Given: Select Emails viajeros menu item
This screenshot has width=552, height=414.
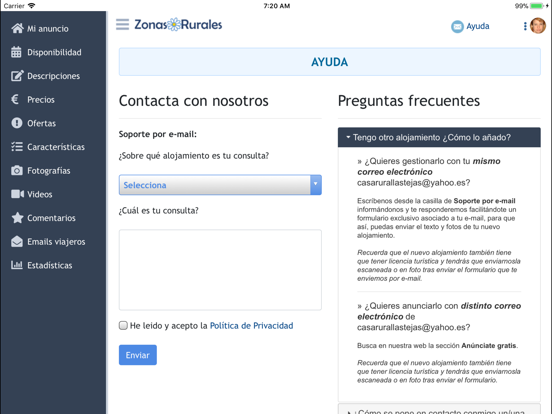Looking at the screenshot, I should [56, 242].
